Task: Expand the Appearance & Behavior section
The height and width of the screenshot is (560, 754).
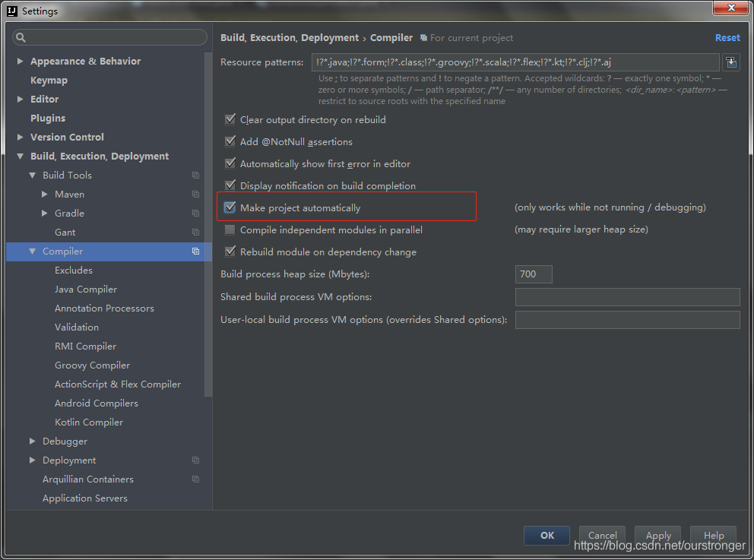Action: [x=21, y=61]
